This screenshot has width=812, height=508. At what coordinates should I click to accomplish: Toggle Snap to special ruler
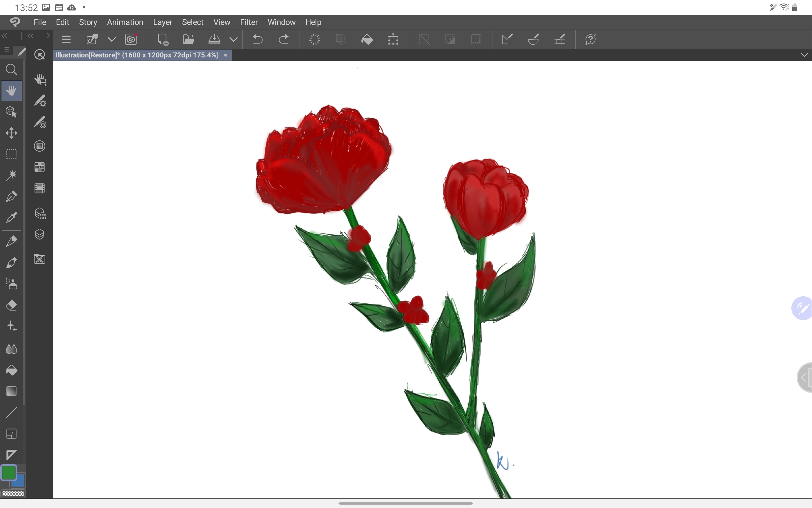[x=534, y=39]
